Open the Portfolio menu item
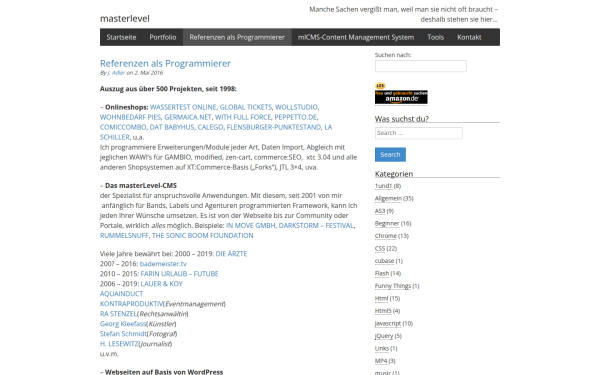The height and width of the screenshot is (375, 600). (163, 37)
